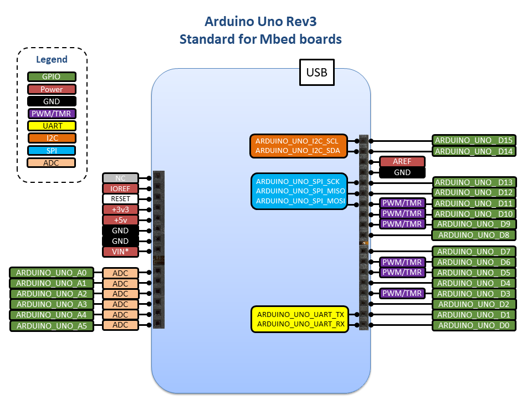Click ARDUINO_UNO_D5 label

pos(474,273)
